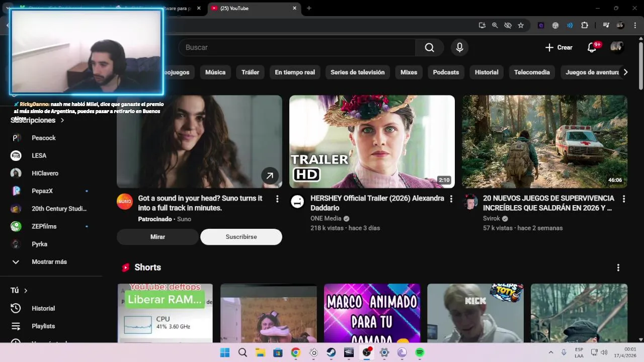Open the Windows Start menu

tap(225, 352)
